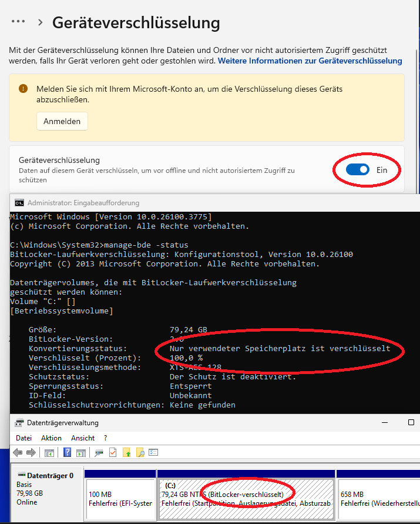Click the breadcrumb chevron before Geräteverschlüsselung
This screenshot has height=524, width=420.
tap(40, 22)
